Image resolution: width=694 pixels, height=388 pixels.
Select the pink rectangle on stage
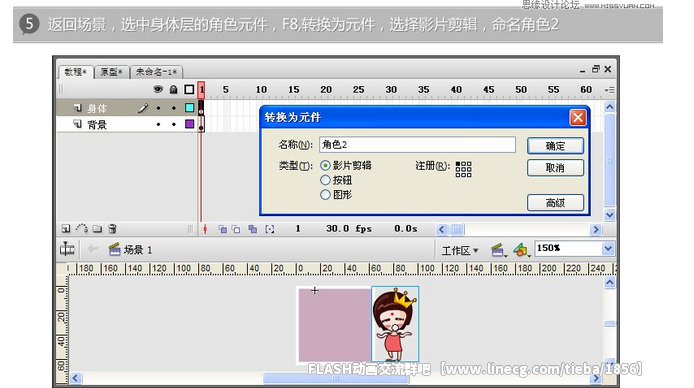point(335,325)
